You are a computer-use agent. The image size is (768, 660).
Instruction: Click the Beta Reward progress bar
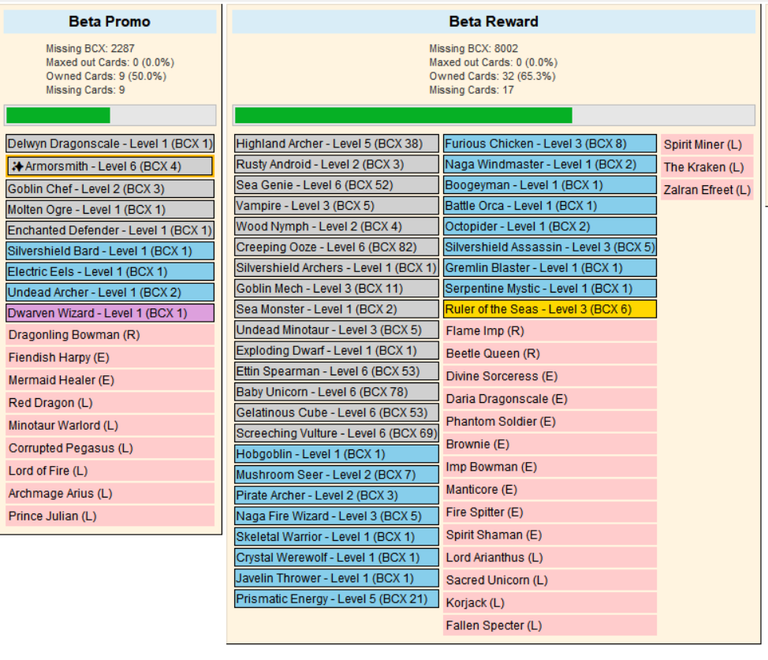coord(494,116)
